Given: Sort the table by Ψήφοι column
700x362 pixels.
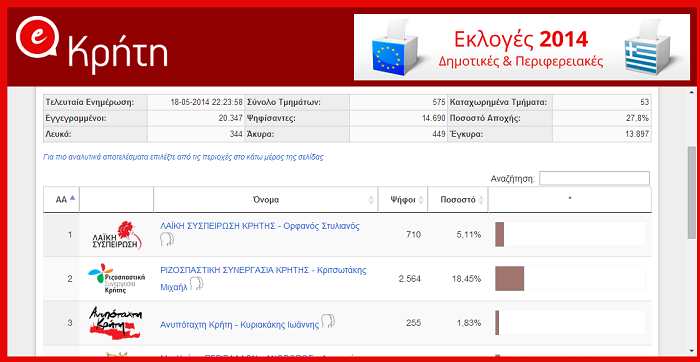Looking at the screenshot, I should [403, 200].
